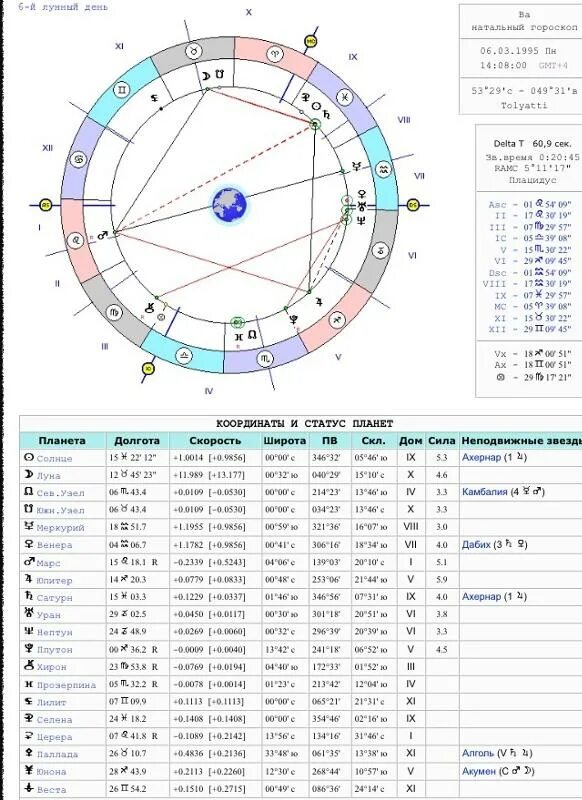Click the Virgo sign on the zodiac wheel

(114, 313)
